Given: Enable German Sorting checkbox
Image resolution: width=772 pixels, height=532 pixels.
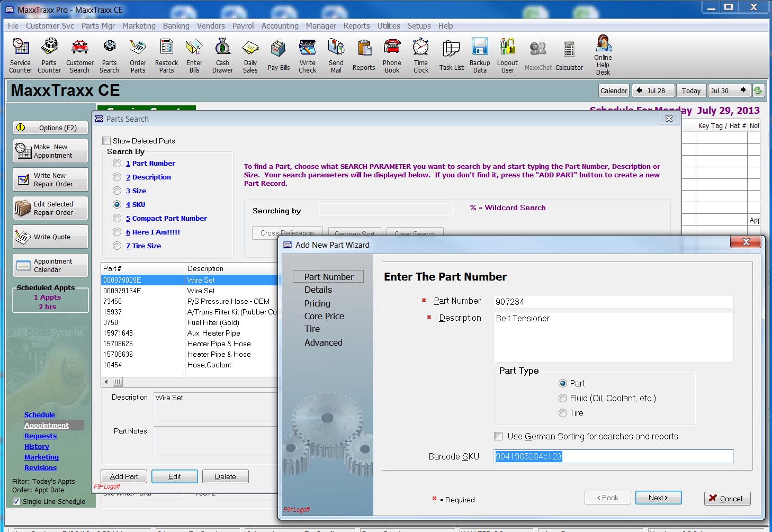Looking at the screenshot, I should tap(498, 436).
